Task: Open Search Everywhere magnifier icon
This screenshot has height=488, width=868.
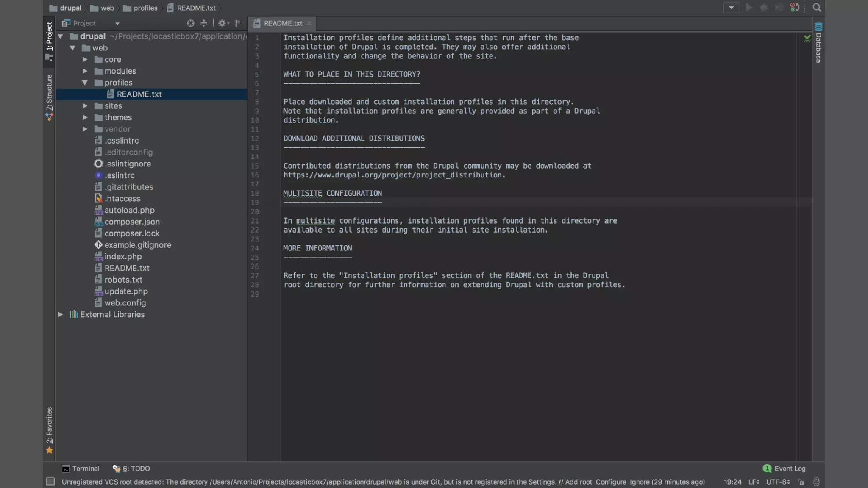Action: pyautogui.click(x=817, y=8)
